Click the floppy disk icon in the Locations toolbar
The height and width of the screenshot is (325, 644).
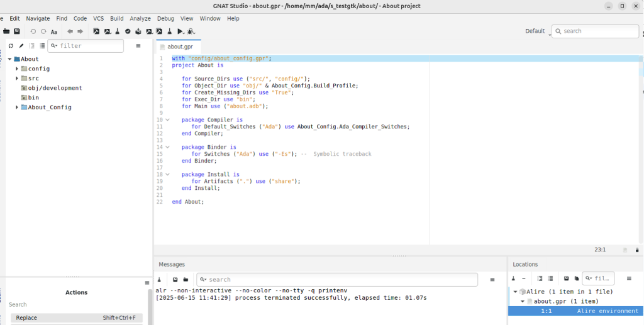coord(567,278)
